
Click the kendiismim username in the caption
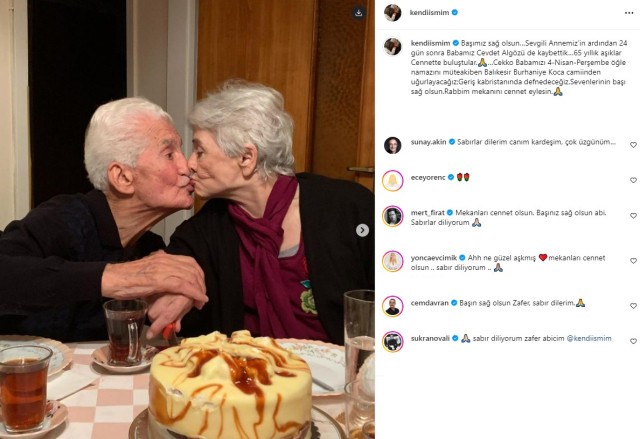430,43
